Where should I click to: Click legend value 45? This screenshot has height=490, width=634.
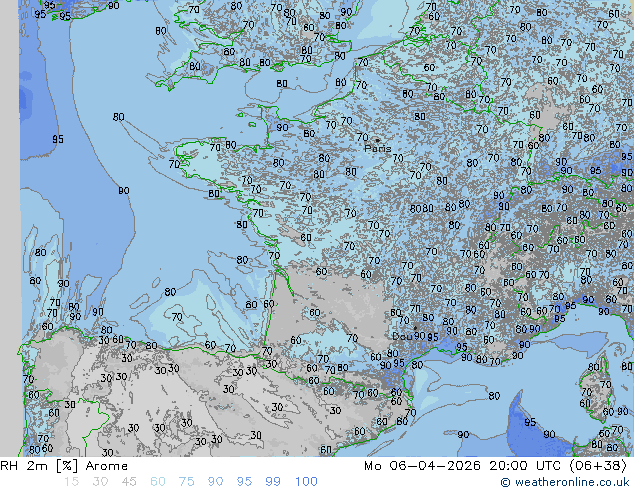[129, 482]
